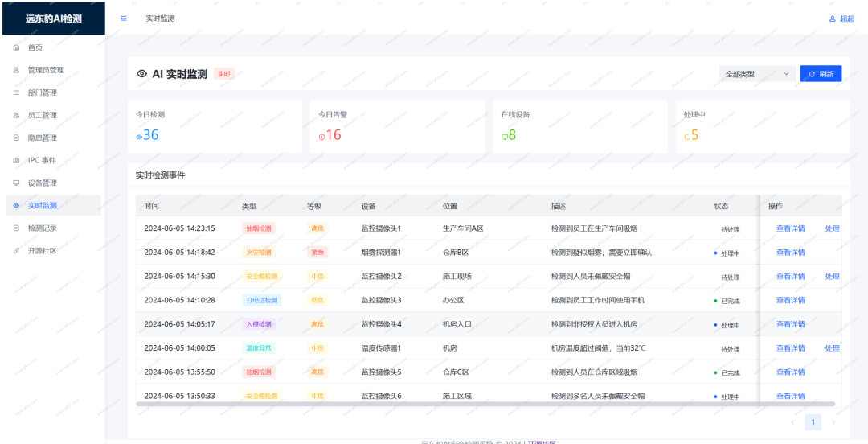
Task: Click 查看详情 for 温度传感器1 row
Action: click(x=791, y=348)
